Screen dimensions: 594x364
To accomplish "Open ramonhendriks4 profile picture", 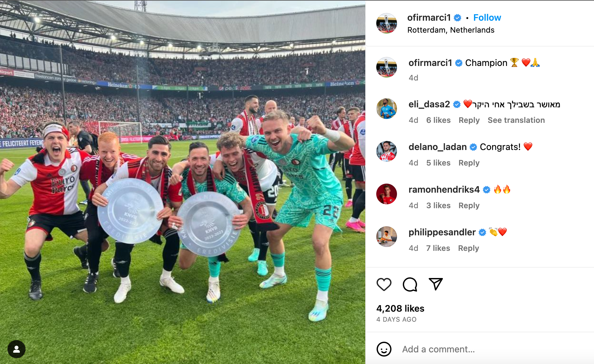I will (387, 194).
